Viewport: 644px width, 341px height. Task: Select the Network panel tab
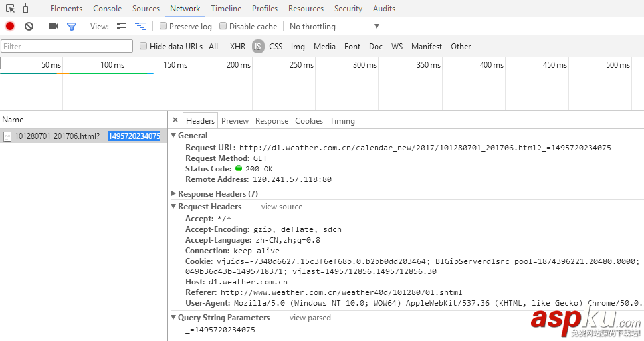click(185, 9)
